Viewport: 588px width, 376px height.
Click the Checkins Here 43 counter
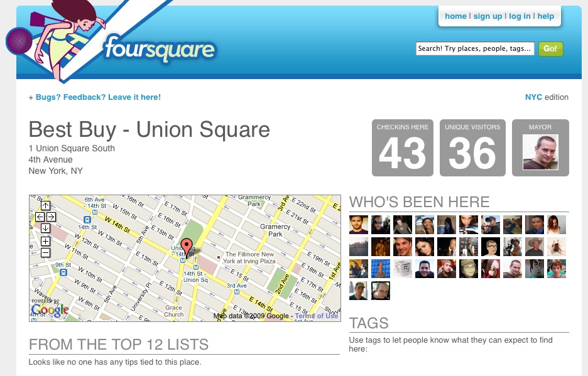point(403,148)
